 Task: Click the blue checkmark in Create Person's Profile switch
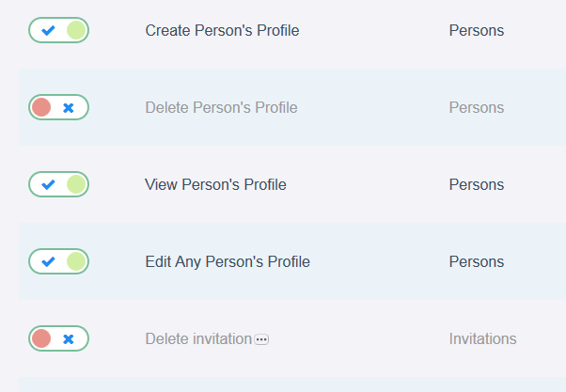tap(49, 30)
